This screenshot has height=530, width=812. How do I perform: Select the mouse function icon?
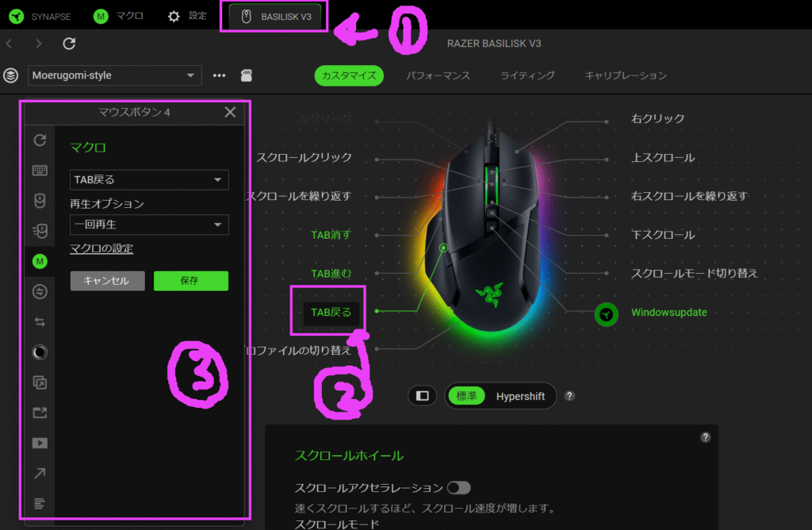tap(40, 201)
